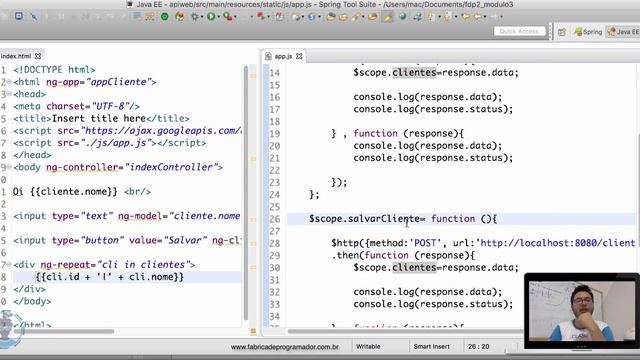Image resolution: width=640 pixels, height=360 pixels.
Task: Click the 'Insert title here' title line
Action: [x=101, y=118]
